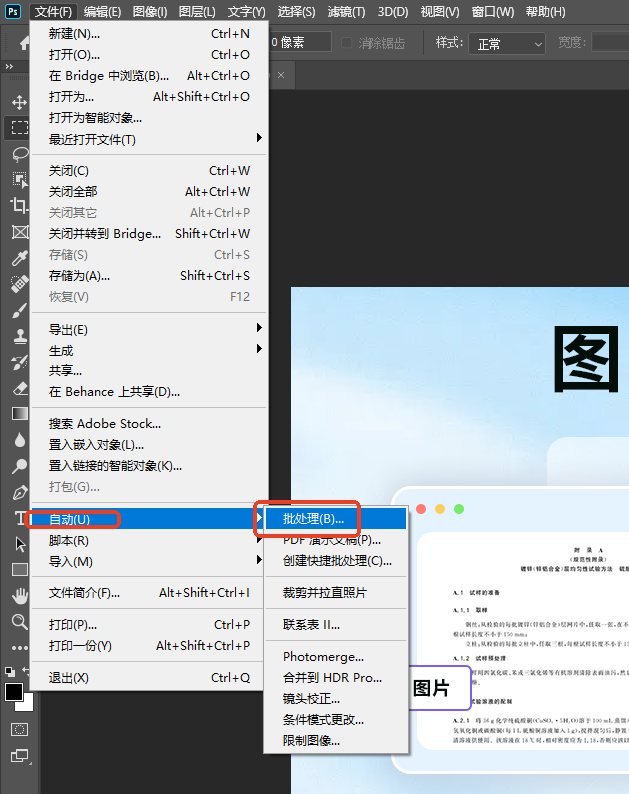
Task: Select the Pen tool
Action: (19, 492)
